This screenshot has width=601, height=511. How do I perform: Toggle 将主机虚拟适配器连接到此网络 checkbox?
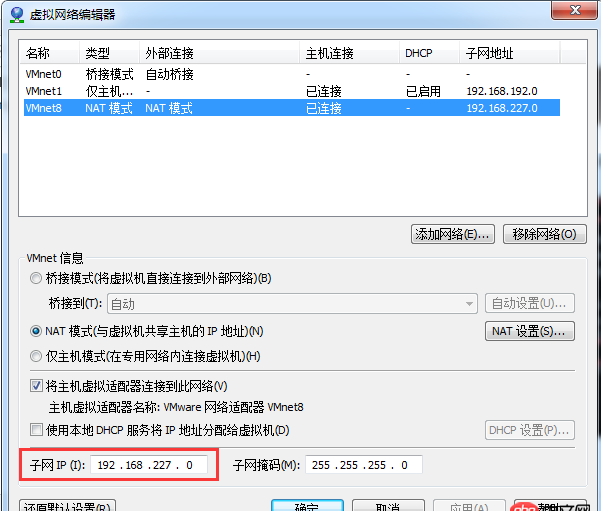pos(37,386)
